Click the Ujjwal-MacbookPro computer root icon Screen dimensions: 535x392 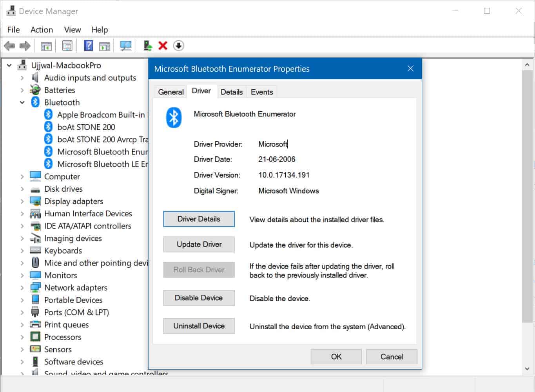[x=22, y=65]
